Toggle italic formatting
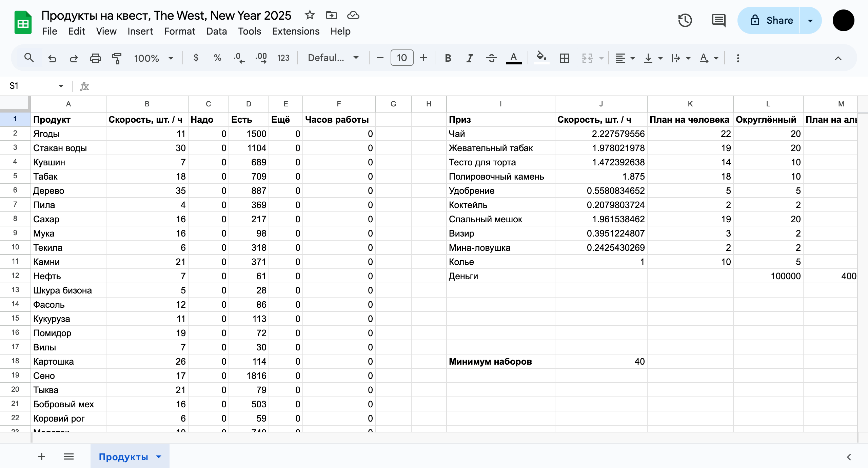 [470, 58]
